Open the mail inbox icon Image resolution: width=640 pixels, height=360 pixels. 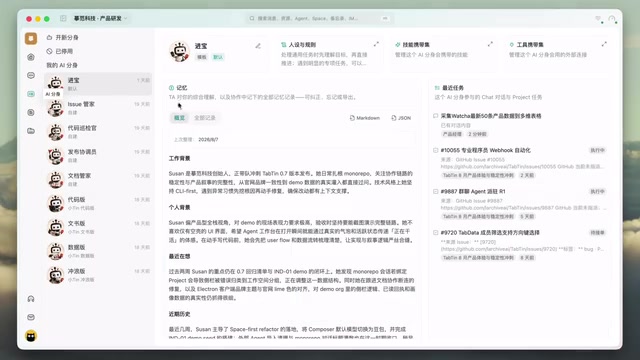point(31,317)
